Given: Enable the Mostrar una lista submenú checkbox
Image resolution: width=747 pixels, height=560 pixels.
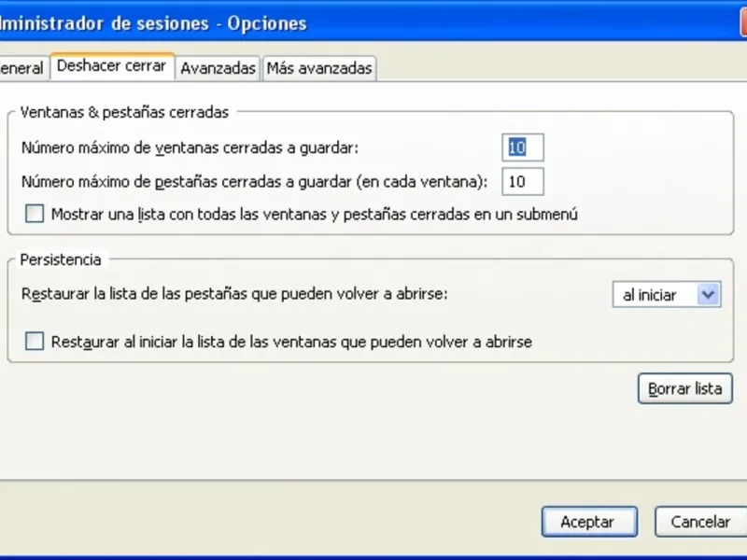Looking at the screenshot, I should click(x=35, y=214).
